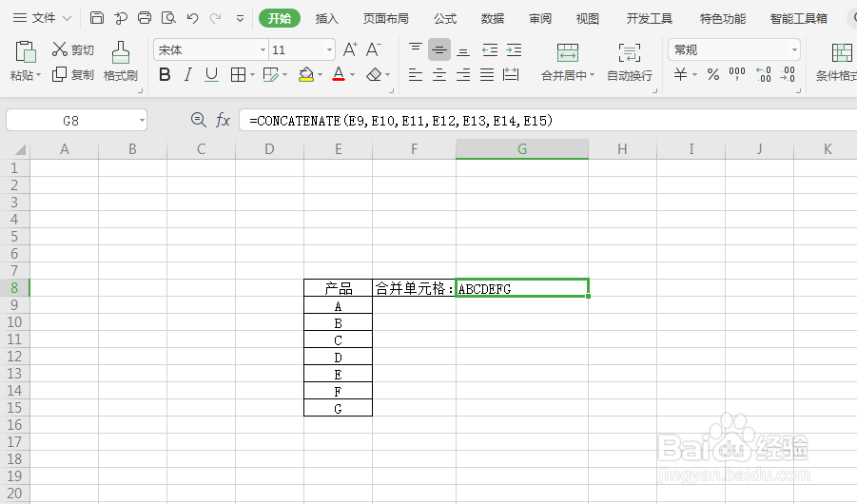Screen dimensions: 857x504
Task: Click the formula bar input field
Action: [x=548, y=120]
